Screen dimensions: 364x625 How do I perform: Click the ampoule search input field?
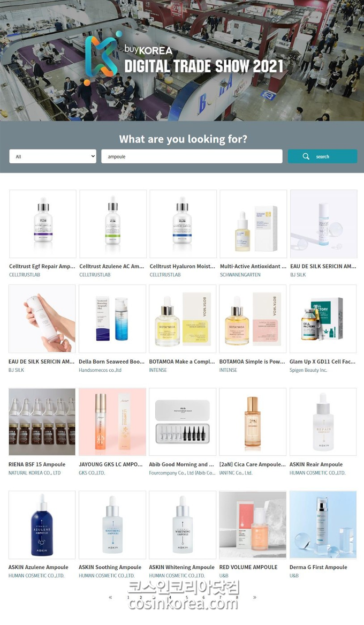pos(192,156)
